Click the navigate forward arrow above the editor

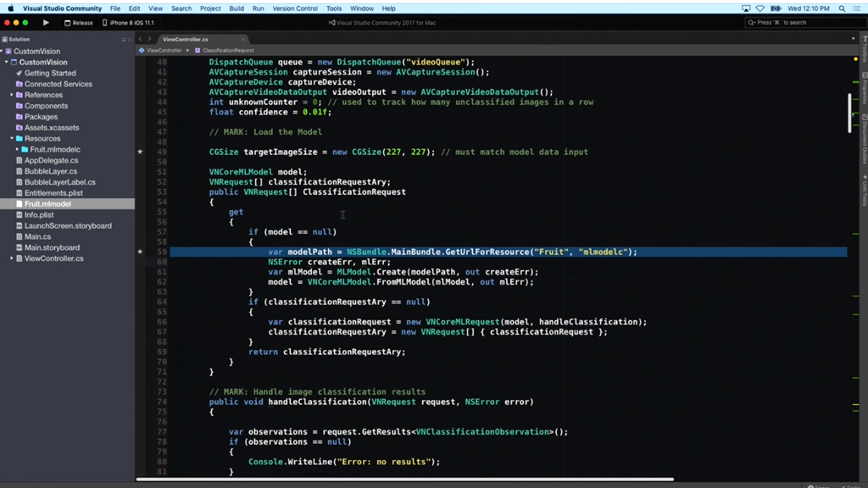pos(150,39)
